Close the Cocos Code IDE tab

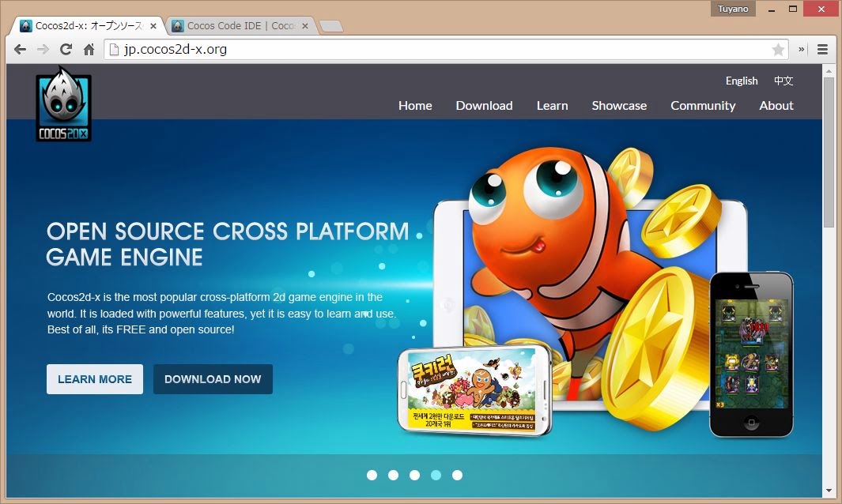[304, 26]
